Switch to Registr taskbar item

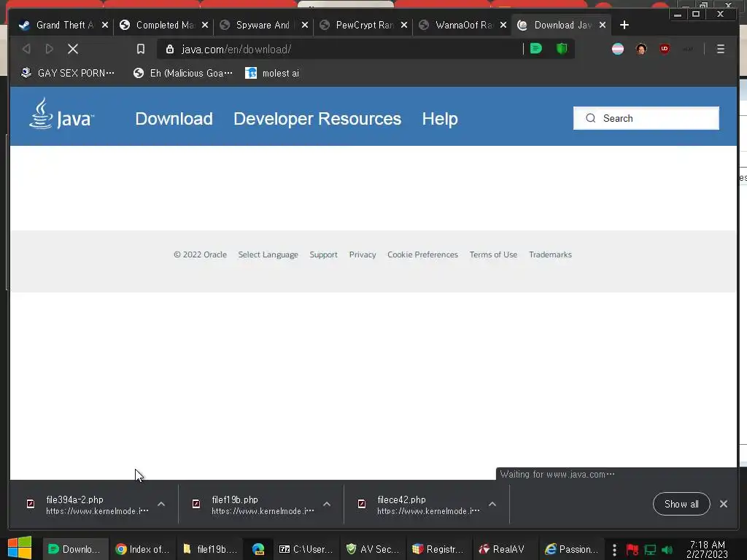(x=438, y=549)
